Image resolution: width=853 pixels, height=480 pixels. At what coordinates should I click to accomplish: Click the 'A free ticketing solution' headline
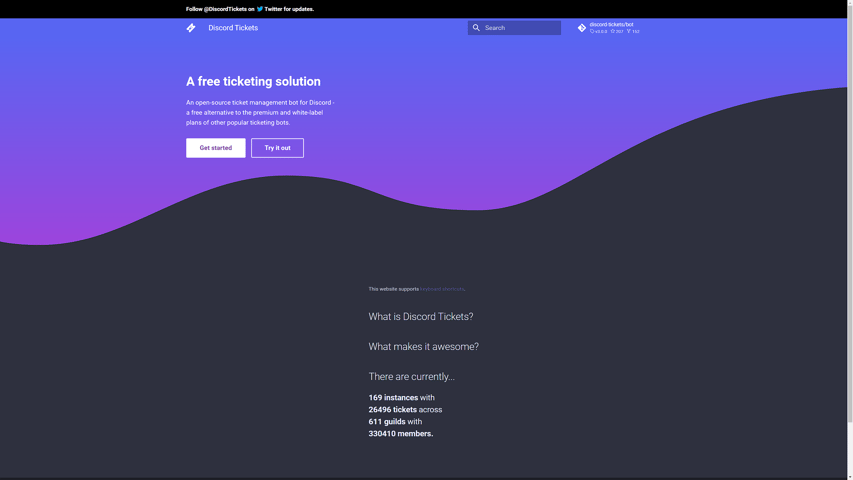point(253,81)
